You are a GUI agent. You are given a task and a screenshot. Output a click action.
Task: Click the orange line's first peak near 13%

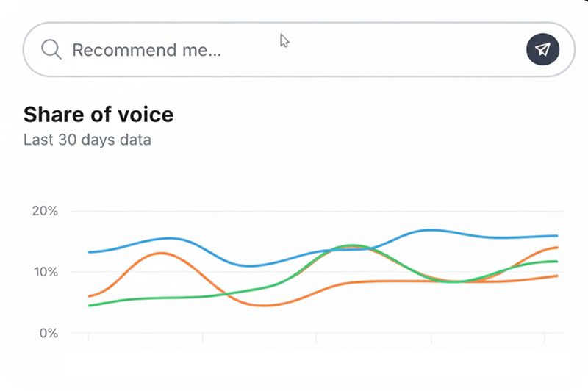click(x=160, y=253)
